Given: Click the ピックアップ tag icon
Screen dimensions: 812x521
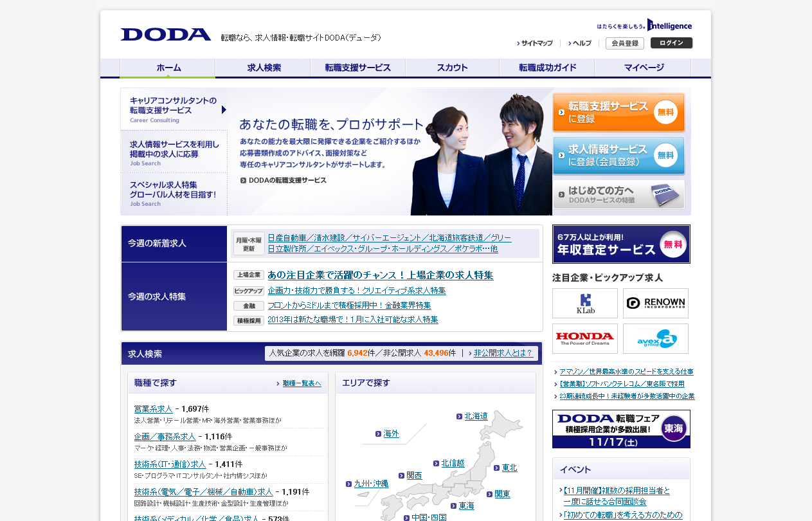Looking at the screenshot, I should click(249, 291).
